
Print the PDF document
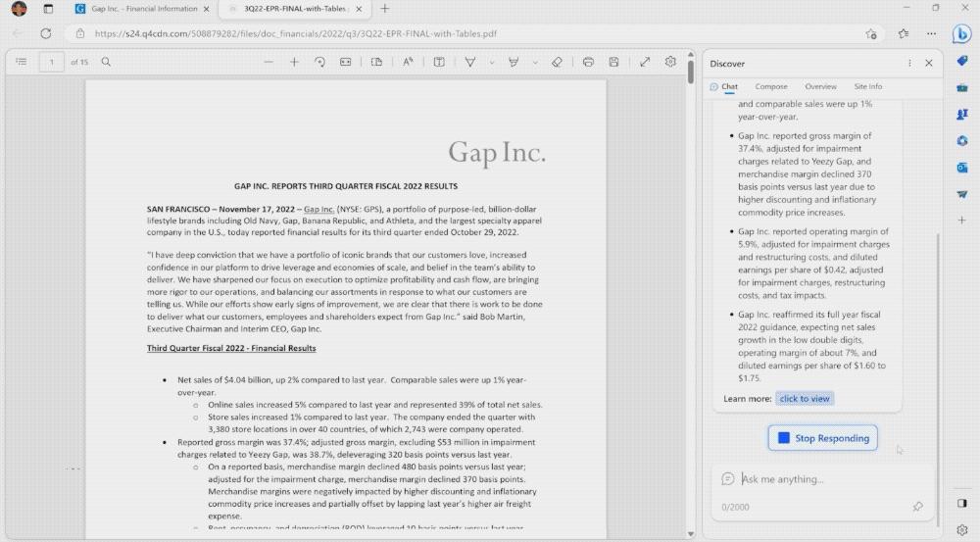pos(588,62)
